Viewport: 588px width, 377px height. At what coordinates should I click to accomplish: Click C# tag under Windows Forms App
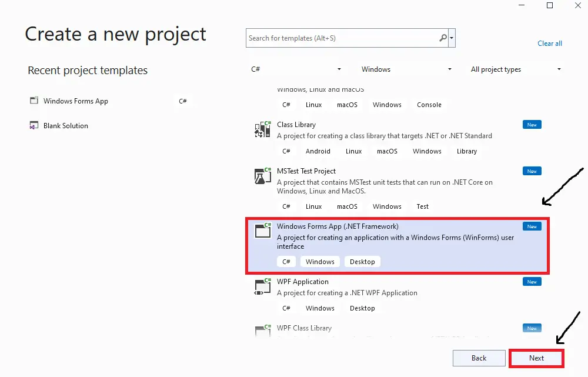pos(286,262)
